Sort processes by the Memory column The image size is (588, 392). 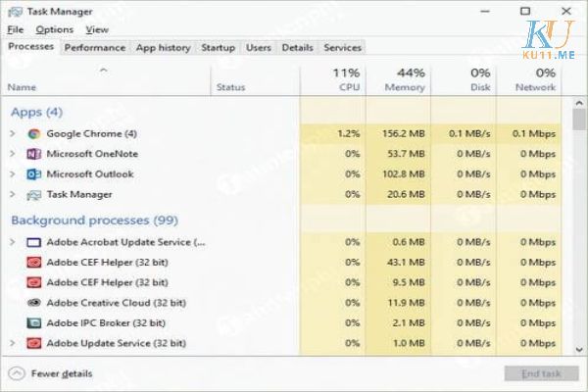[398, 80]
